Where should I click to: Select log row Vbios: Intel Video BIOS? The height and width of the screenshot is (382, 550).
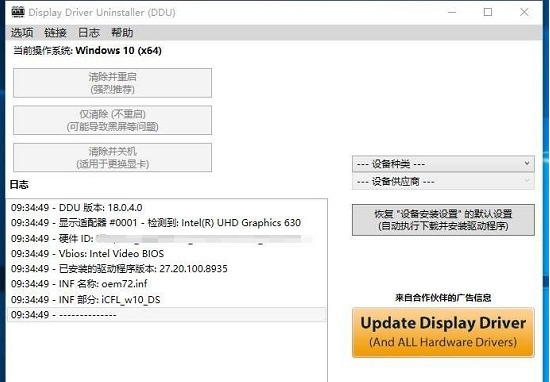coord(167,254)
